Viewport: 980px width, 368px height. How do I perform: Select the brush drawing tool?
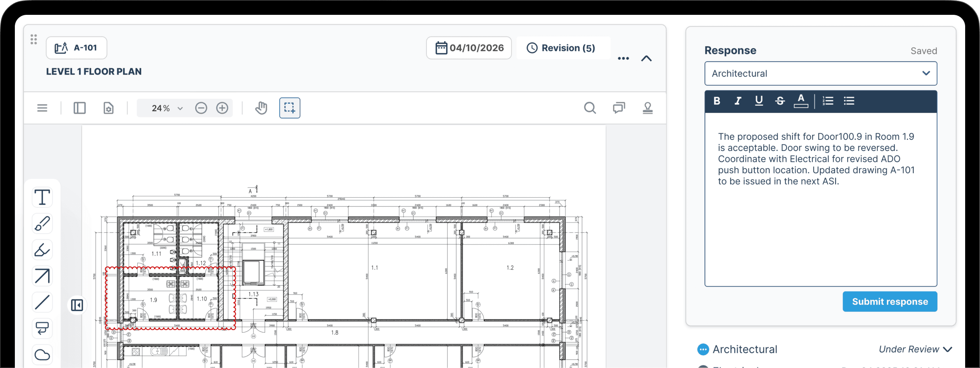point(42,224)
